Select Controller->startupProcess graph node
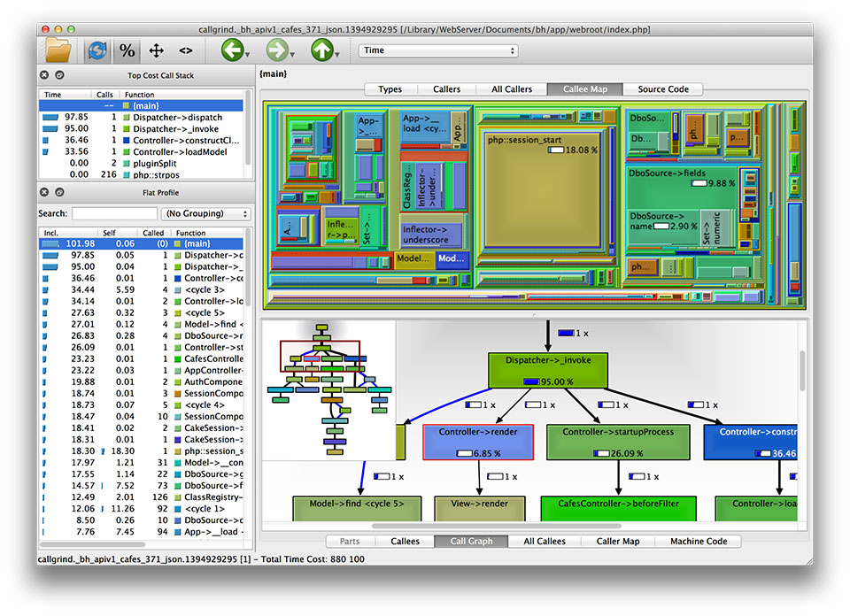 coord(618,443)
